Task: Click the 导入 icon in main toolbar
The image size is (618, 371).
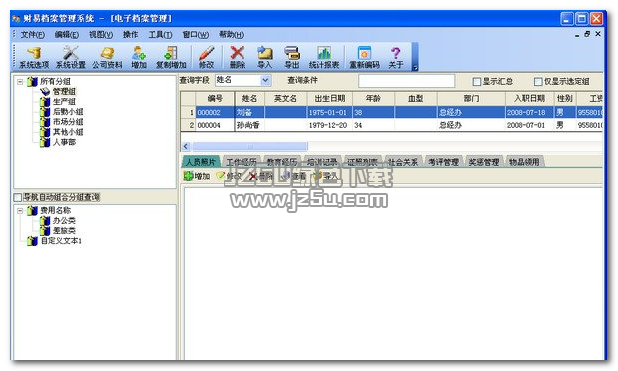Action: (x=264, y=58)
